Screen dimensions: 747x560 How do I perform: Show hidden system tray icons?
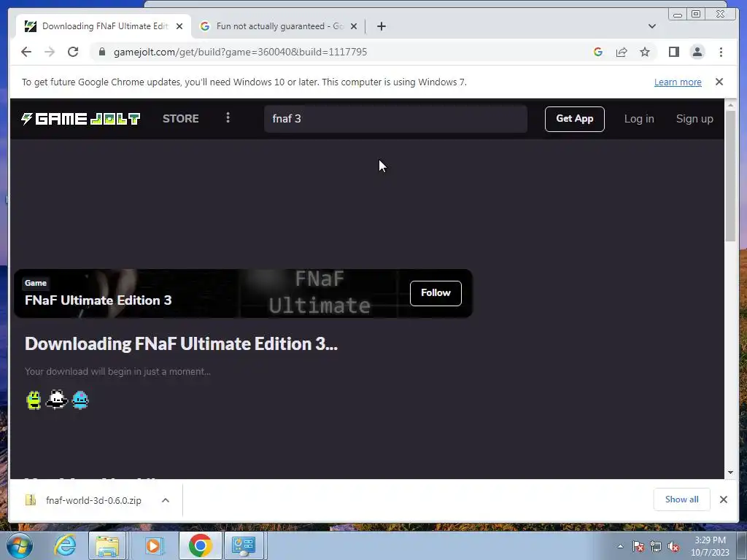coord(620,546)
